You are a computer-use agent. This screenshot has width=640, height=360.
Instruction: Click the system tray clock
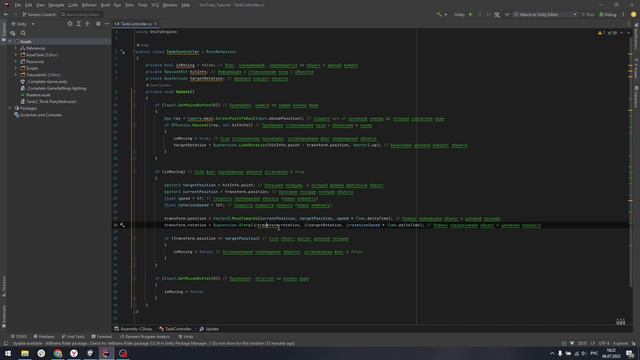point(611,353)
